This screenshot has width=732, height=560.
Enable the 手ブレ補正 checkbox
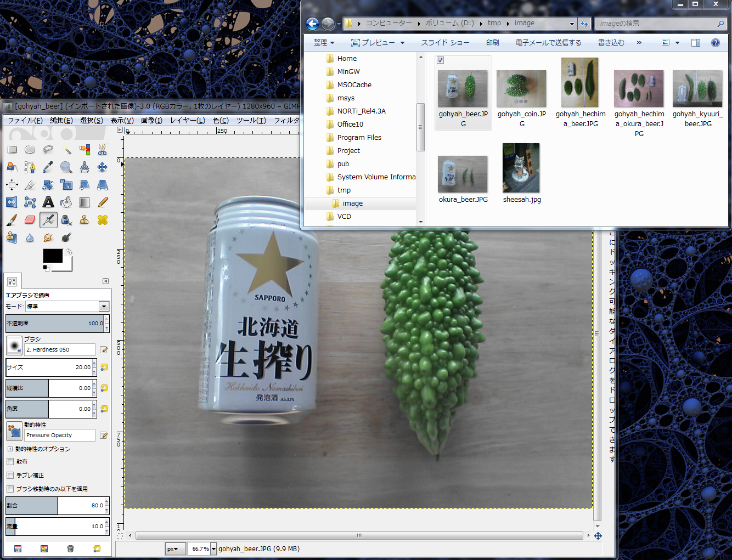click(10, 476)
